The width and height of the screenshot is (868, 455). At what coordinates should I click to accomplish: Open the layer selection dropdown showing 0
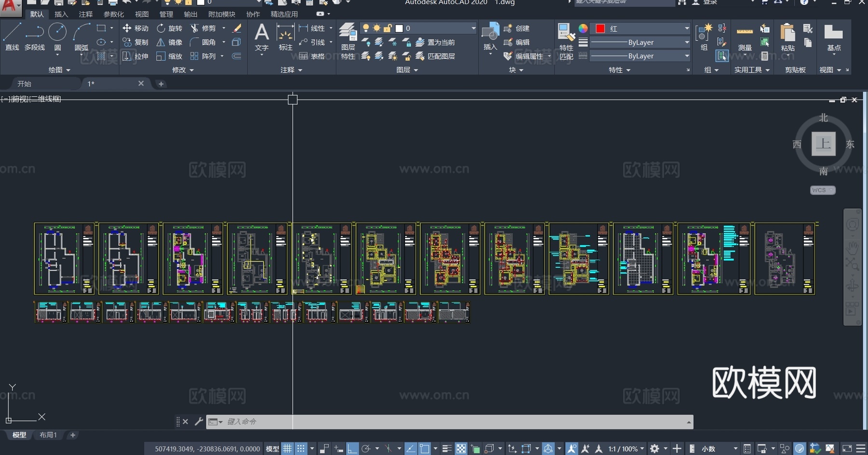point(418,28)
